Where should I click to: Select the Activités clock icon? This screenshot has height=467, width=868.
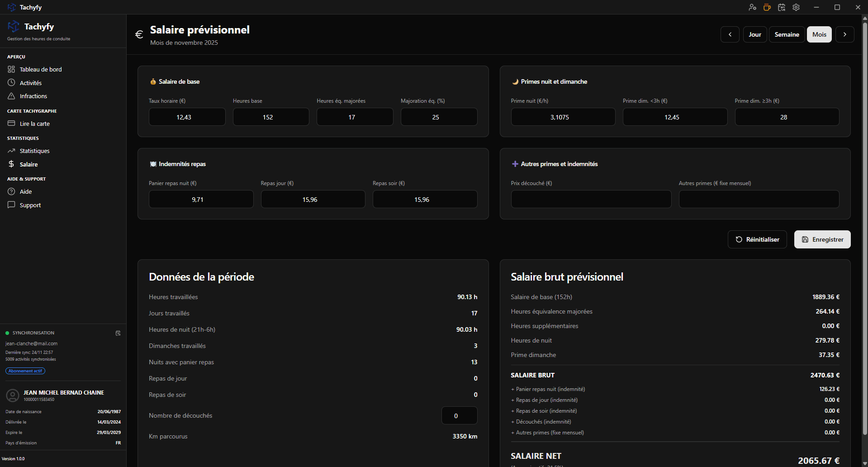coord(11,83)
